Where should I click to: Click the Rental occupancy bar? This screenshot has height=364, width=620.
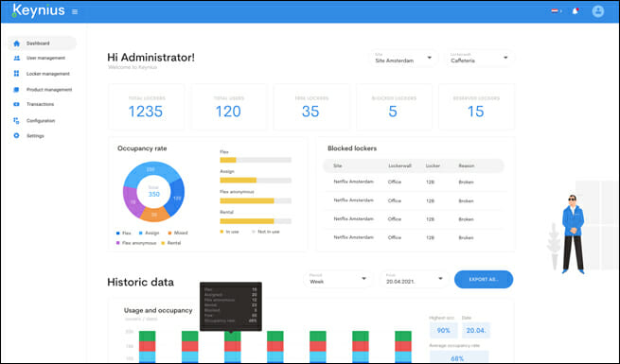(x=256, y=221)
